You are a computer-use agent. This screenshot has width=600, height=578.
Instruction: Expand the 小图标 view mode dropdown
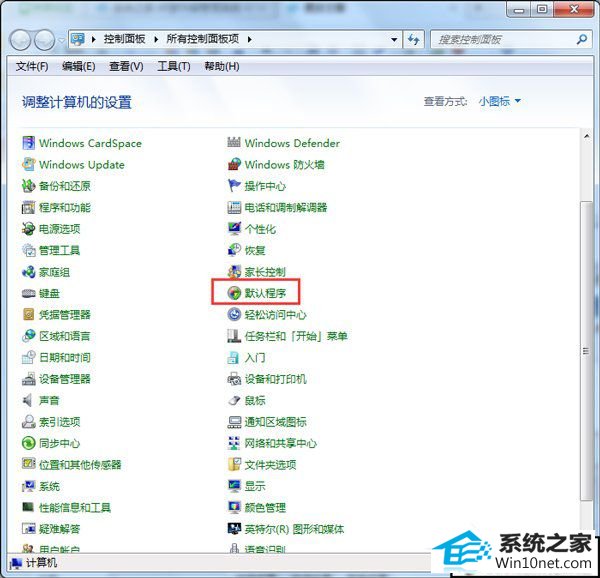(499, 101)
